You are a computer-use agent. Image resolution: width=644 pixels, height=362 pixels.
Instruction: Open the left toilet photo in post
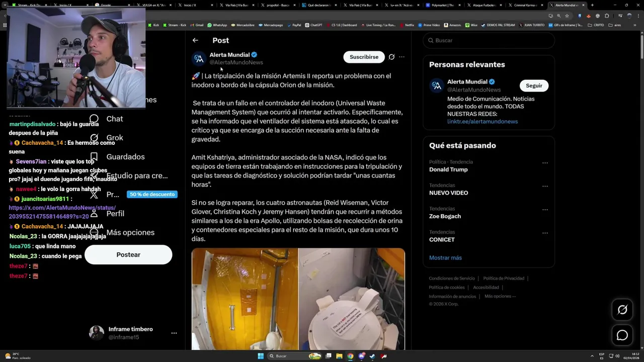coord(245,299)
